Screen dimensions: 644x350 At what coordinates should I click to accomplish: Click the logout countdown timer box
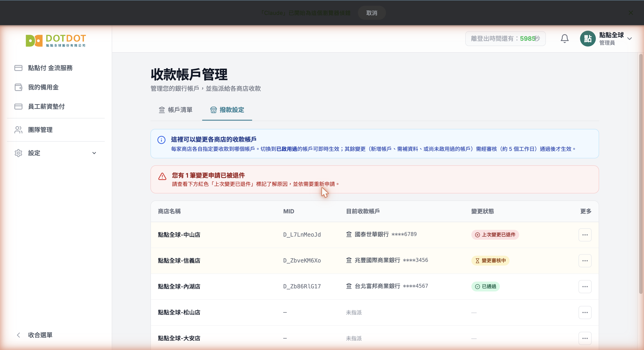click(505, 39)
